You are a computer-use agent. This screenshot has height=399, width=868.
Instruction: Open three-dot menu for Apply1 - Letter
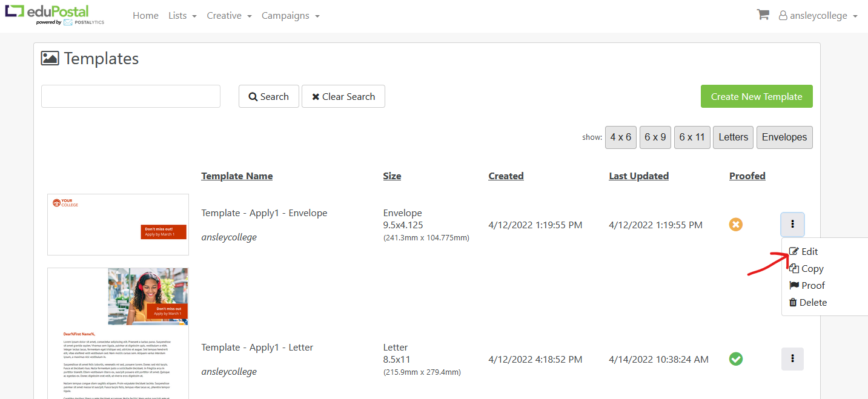792,359
